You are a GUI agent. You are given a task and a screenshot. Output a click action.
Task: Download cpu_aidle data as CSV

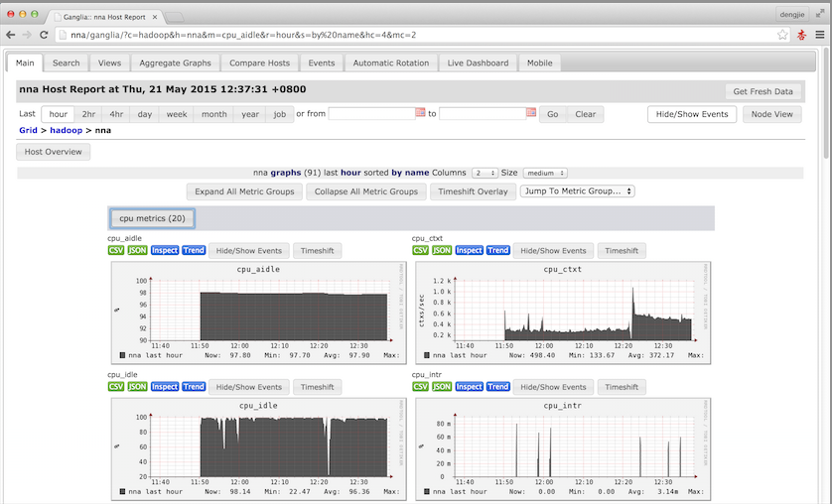click(116, 250)
